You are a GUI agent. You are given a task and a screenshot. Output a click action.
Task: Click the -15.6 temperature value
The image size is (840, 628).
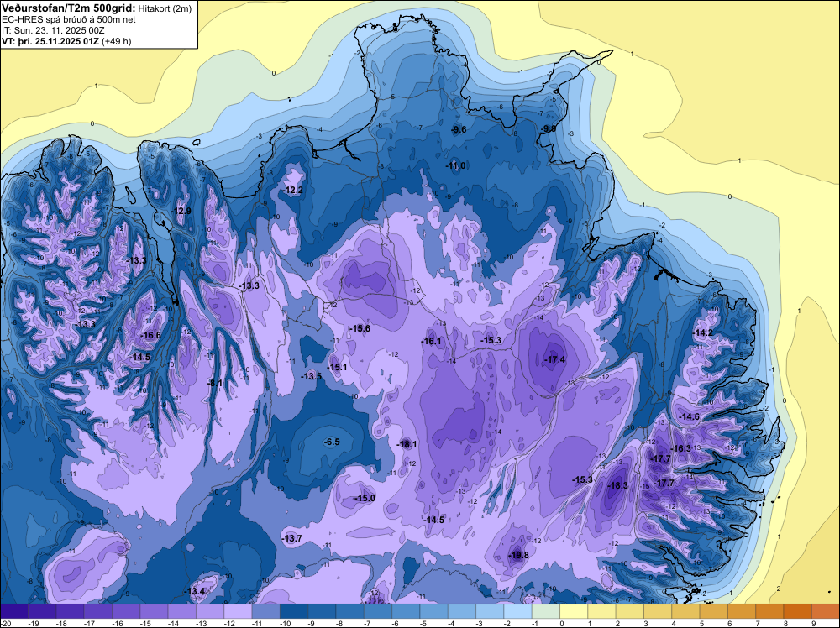coord(360,328)
